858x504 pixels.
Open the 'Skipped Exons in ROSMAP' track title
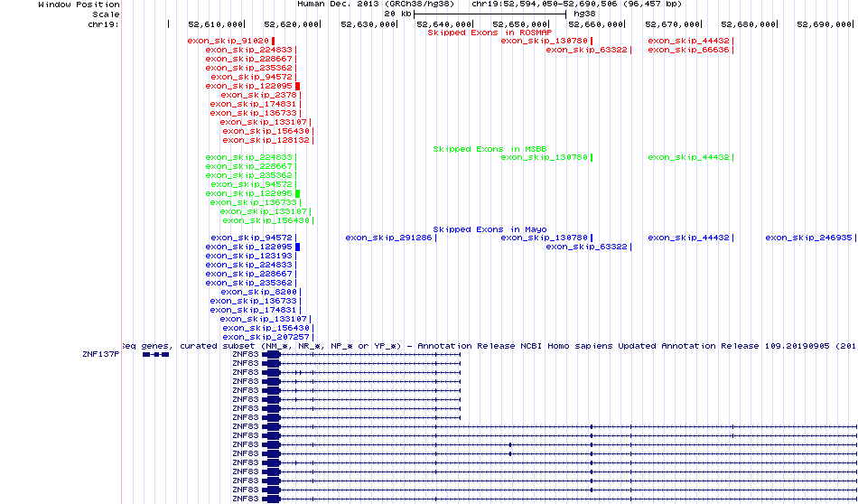pyautogui.click(x=477, y=32)
